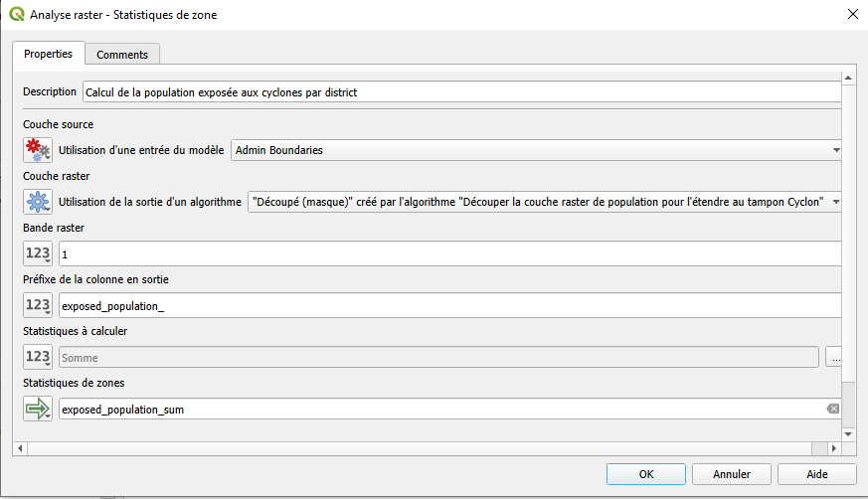
Task: Click the value type icon for Statistiques à calculer
Action: coord(38,357)
